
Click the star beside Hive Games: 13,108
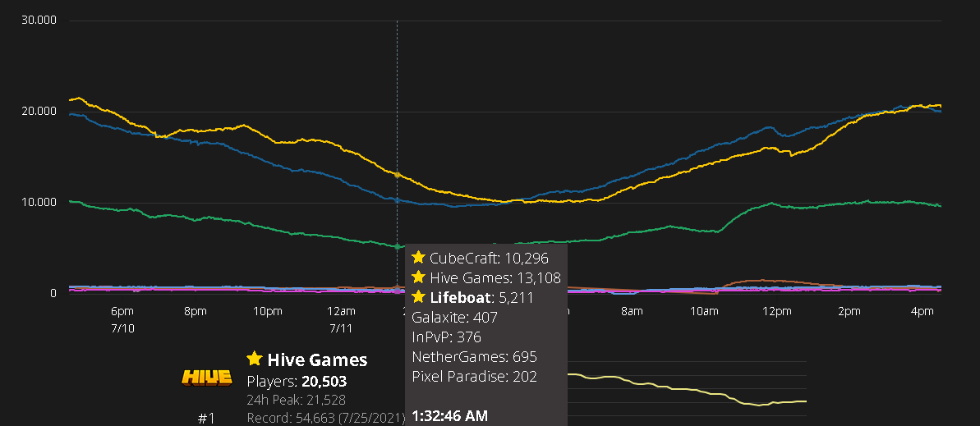419,277
